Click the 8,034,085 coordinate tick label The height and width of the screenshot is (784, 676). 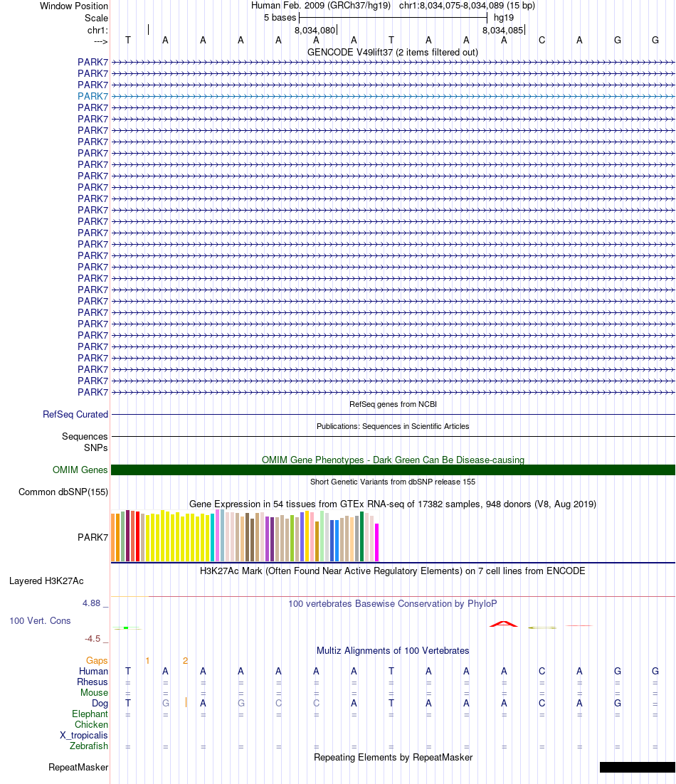502,30
